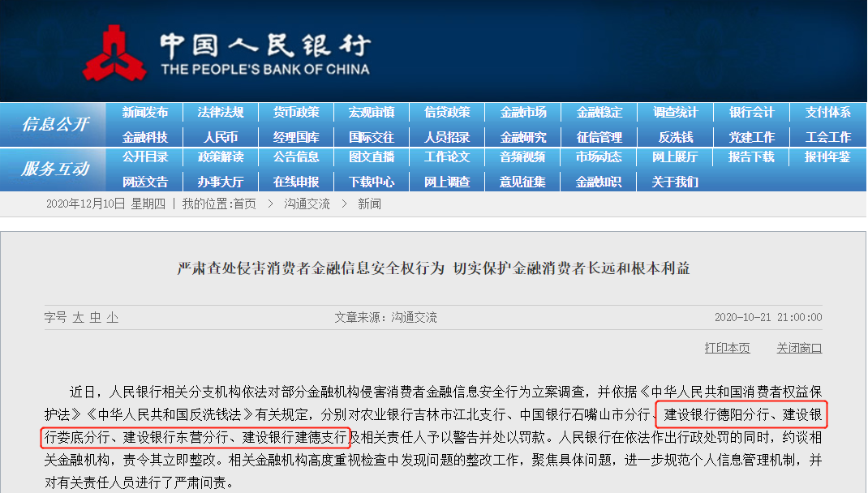Viewport: 868px width, 493px height.
Task: Click the 服务互动 section label
Action: [x=55, y=169]
